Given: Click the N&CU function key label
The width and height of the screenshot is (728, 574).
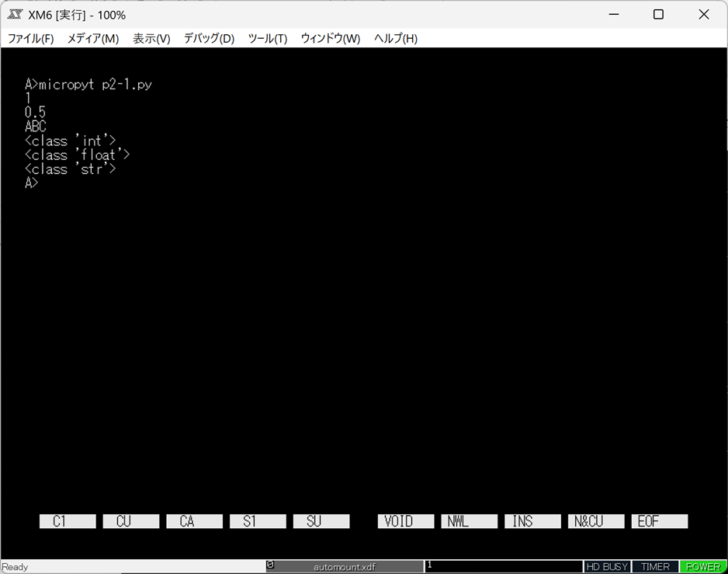Looking at the screenshot, I should [596, 521].
